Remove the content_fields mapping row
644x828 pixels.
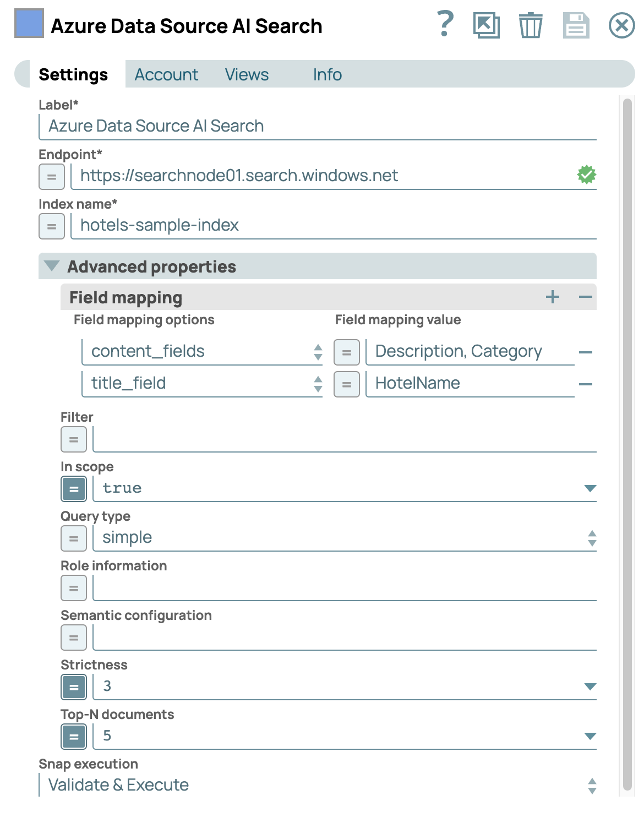point(586,352)
